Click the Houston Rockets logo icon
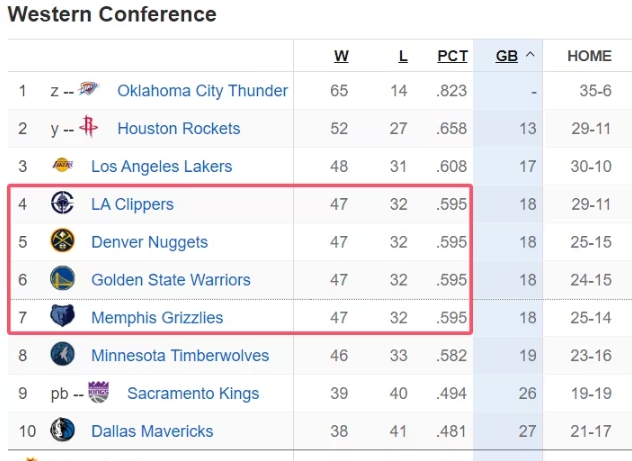Screen dimensions: 632x461 point(89,128)
